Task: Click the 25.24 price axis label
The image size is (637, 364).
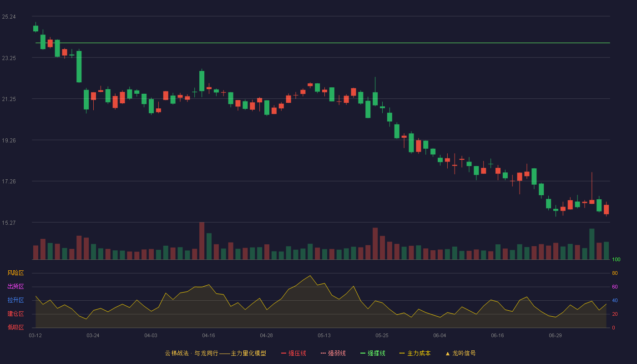Action: pos(9,17)
